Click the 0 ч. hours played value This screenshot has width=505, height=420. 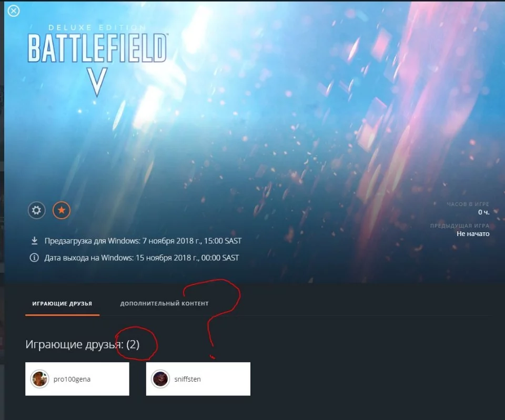tap(484, 212)
